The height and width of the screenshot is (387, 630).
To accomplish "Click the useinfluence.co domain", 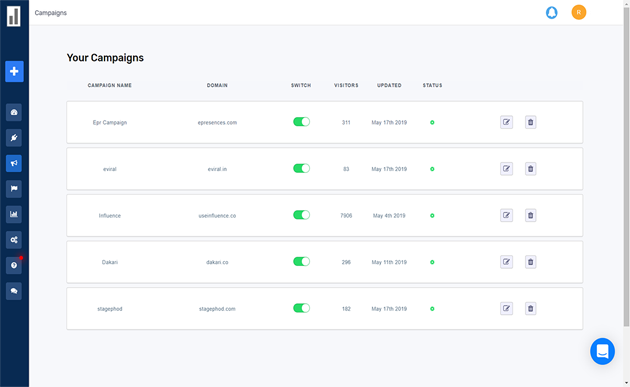I will 217,216.
